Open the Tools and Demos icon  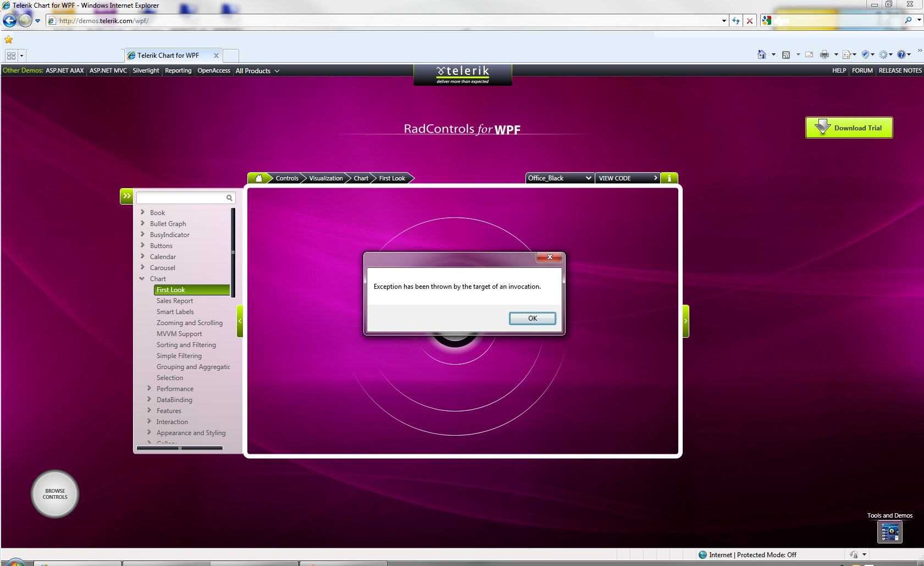click(890, 531)
